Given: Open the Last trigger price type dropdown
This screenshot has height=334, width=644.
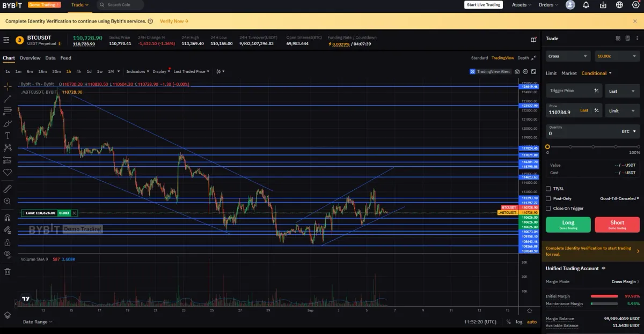Looking at the screenshot, I should click(x=623, y=91).
